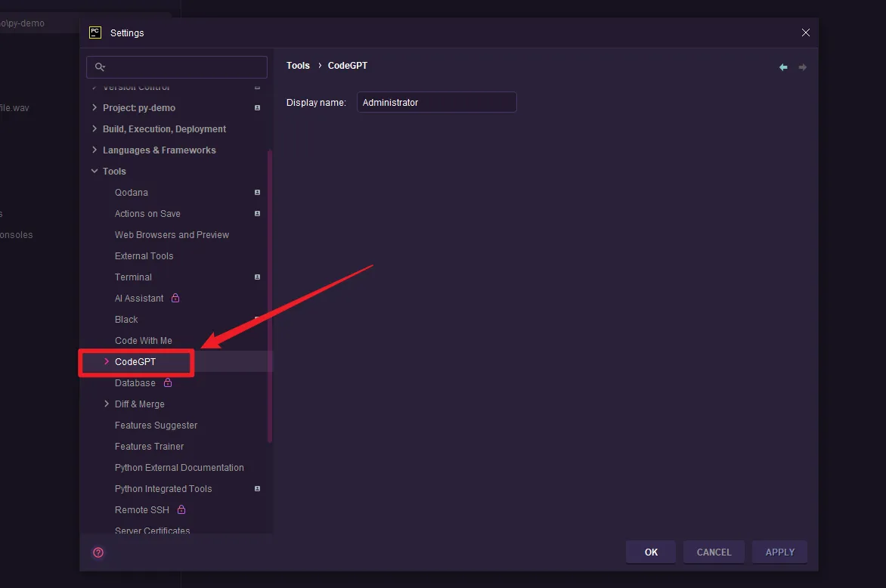Image resolution: width=886 pixels, height=588 pixels.
Task: Click project-level icon beside Terminal
Action: point(257,277)
